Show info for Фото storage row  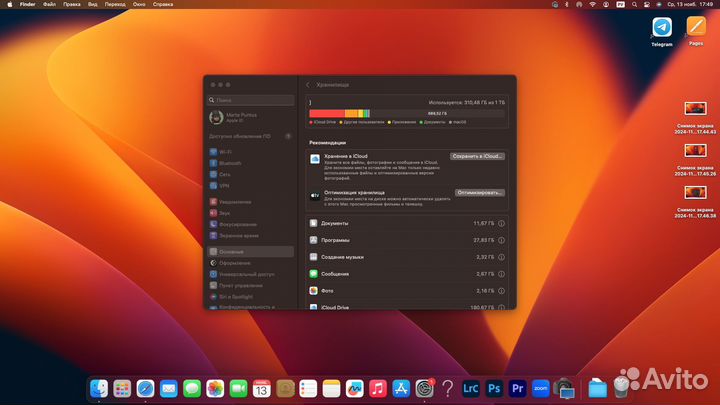[501, 291]
